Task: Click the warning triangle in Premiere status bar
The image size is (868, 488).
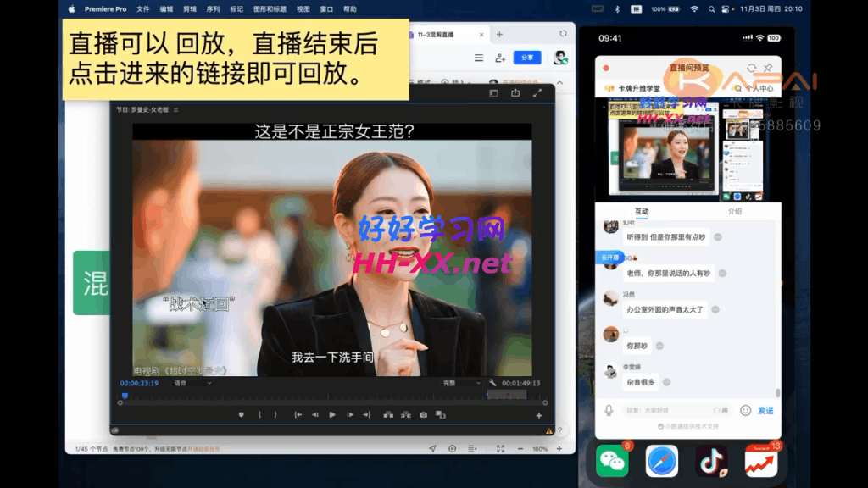Action: 549,430
